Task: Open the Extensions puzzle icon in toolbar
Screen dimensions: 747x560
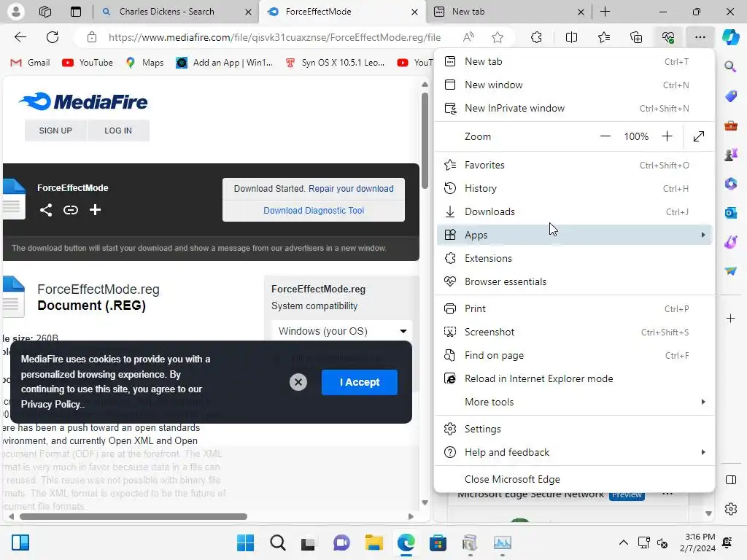Action: click(536, 37)
